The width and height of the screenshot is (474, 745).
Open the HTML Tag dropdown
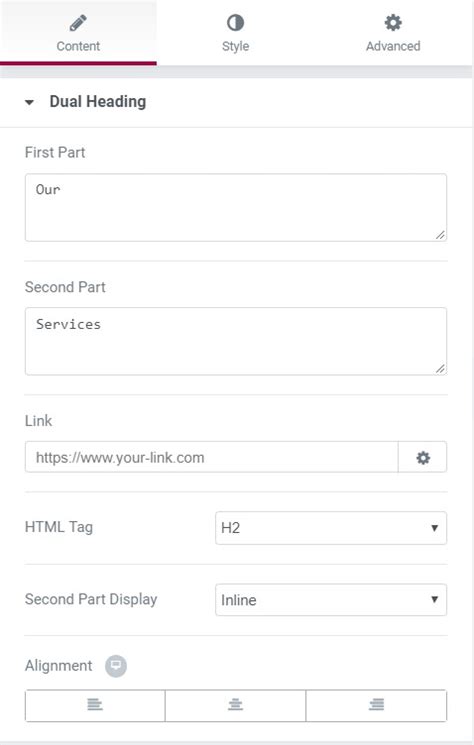[x=331, y=528]
